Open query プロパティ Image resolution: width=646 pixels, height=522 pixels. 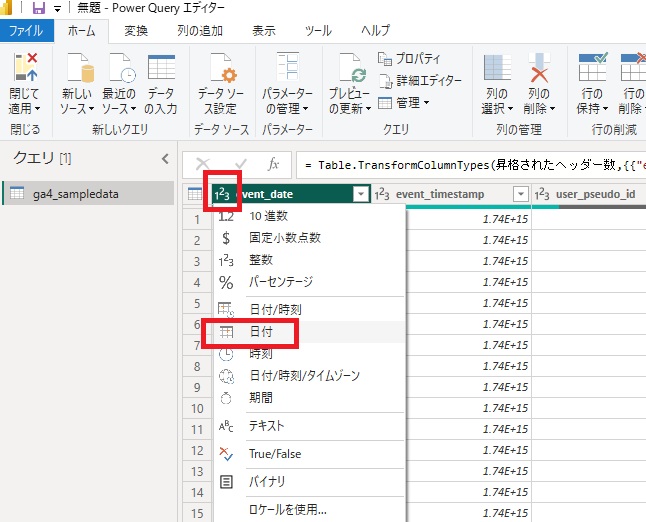click(409, 59)
